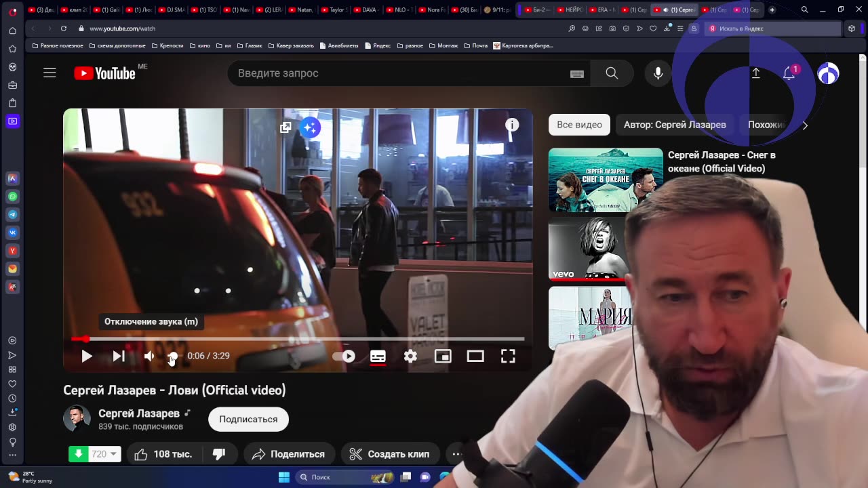Mute the video sound
Screen dimensions: 868x488
(149, 356)
